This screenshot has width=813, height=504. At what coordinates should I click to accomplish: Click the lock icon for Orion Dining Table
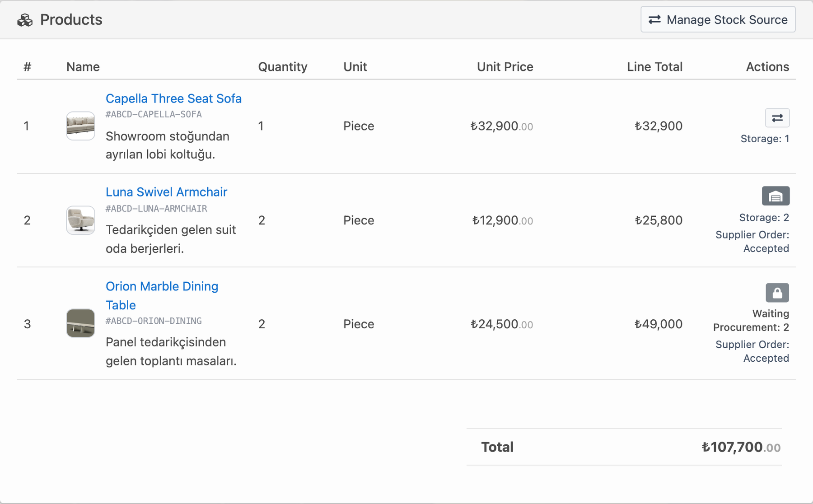pos(777,293)
